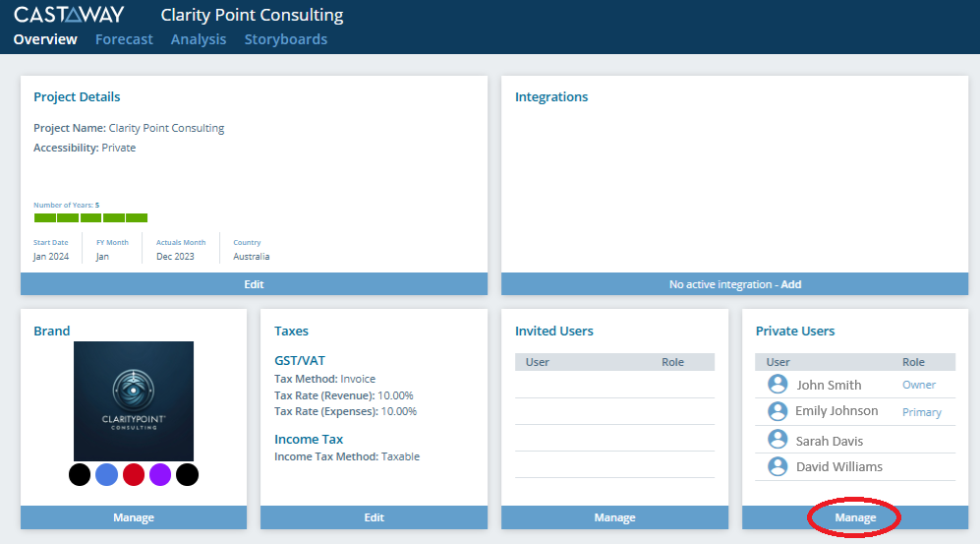The width and height of the screenshot is (980, 544).
Task: Click Manage under the Brand card
Action: [133, 517]
